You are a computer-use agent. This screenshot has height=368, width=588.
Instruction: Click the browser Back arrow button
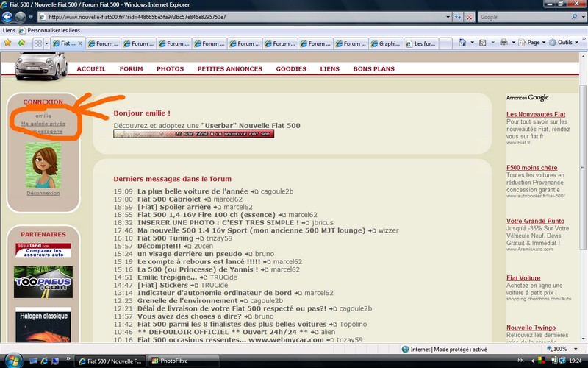click(x=7, y=17)
